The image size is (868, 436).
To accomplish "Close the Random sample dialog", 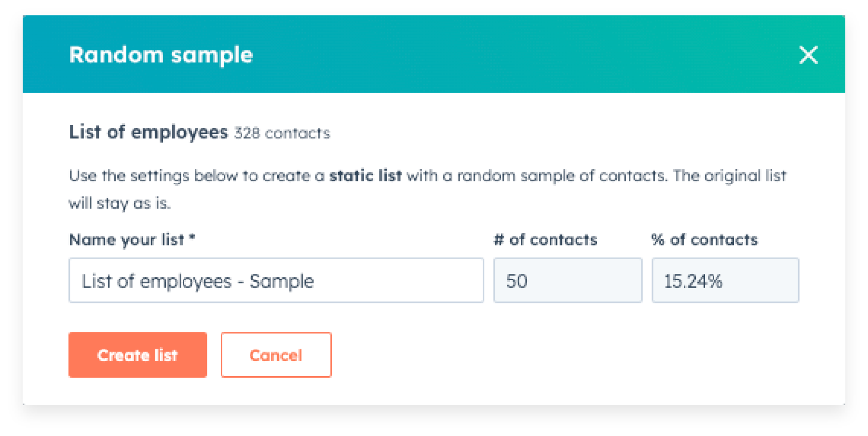I will (x=808, y=55).
